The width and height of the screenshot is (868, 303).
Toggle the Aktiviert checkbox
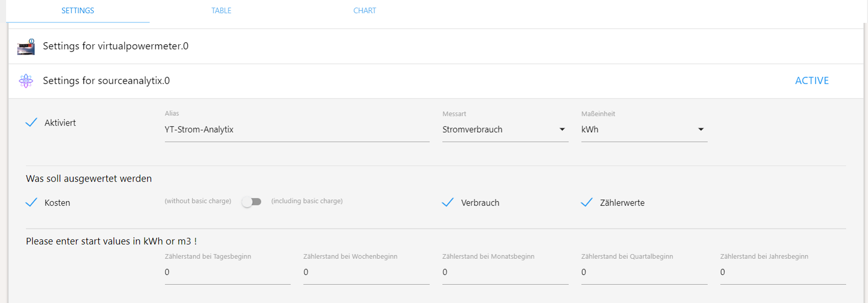tap(32, 123)
